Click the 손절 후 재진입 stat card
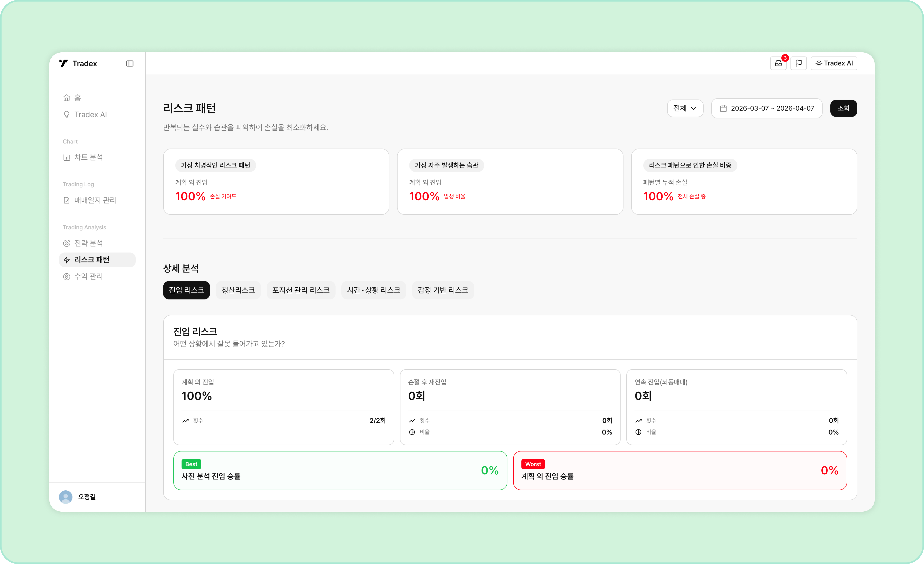The height and width of the screenshot is (564, 924). tap(510, 407)
